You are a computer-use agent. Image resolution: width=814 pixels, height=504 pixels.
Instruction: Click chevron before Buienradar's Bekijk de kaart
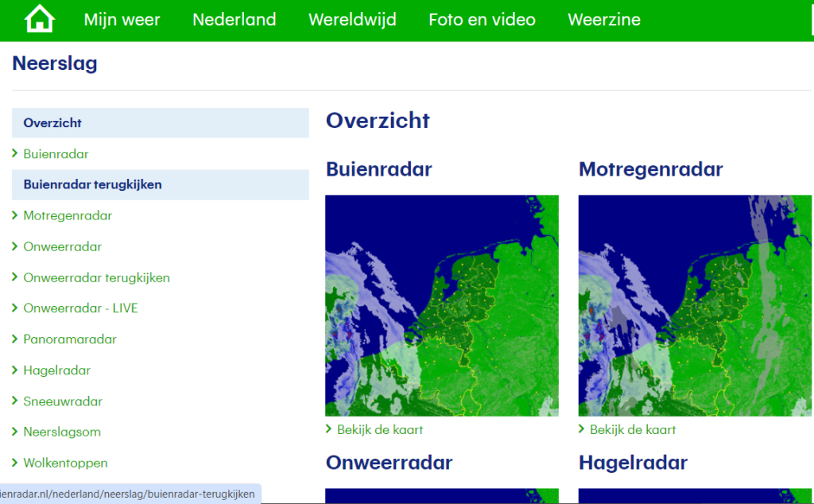[x=328, y=428]
